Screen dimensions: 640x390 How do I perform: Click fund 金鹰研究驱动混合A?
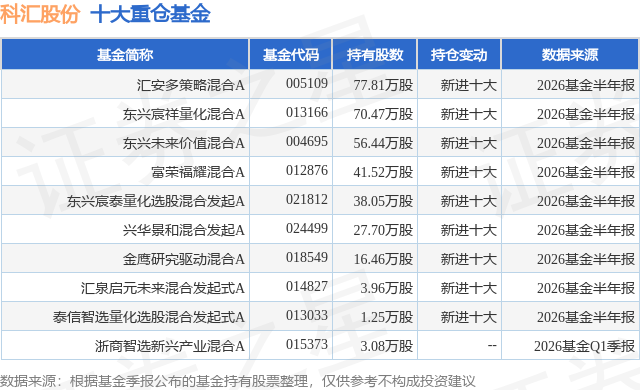[x=184, y=259]
